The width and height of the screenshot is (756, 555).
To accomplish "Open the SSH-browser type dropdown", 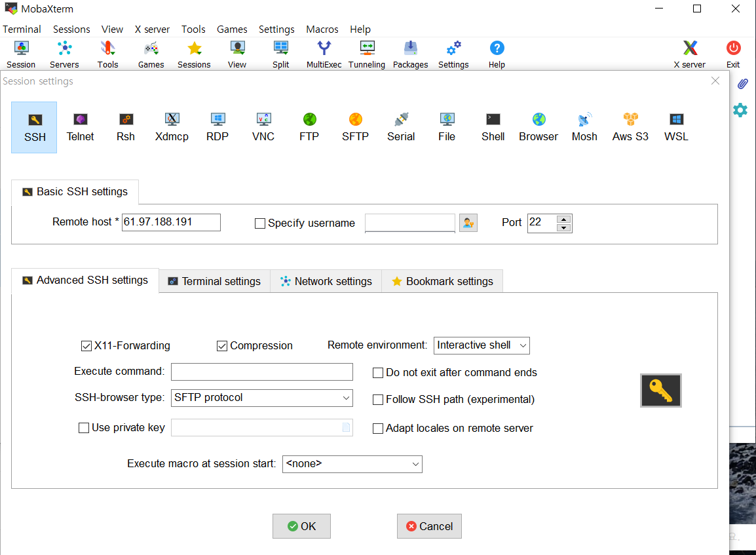I will click(x=262, y=398).
